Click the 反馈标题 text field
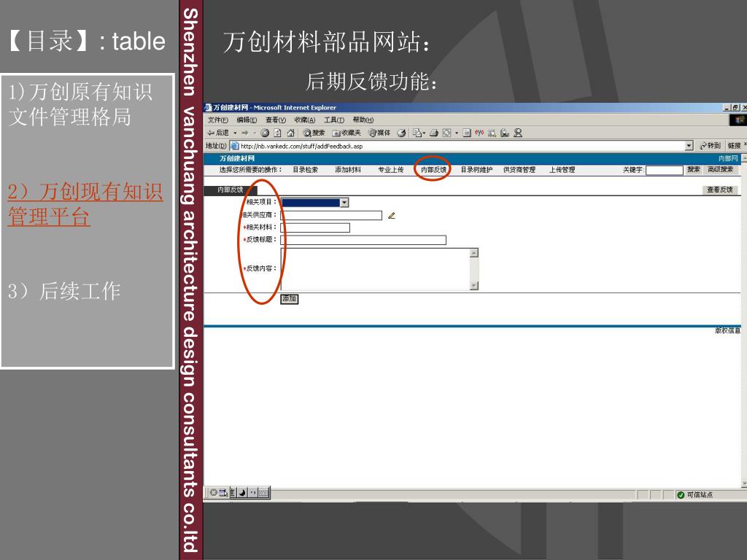This screenshot has height=560, width=747. point(363,240)
